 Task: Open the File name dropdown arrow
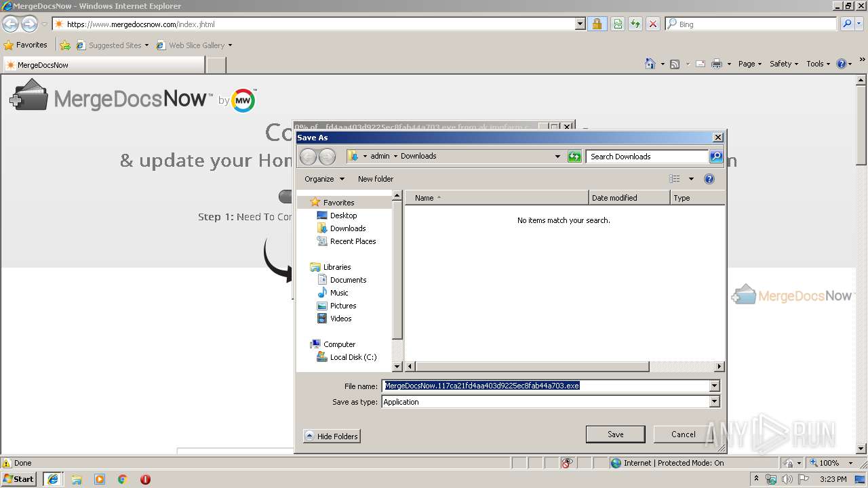point(714,386)
